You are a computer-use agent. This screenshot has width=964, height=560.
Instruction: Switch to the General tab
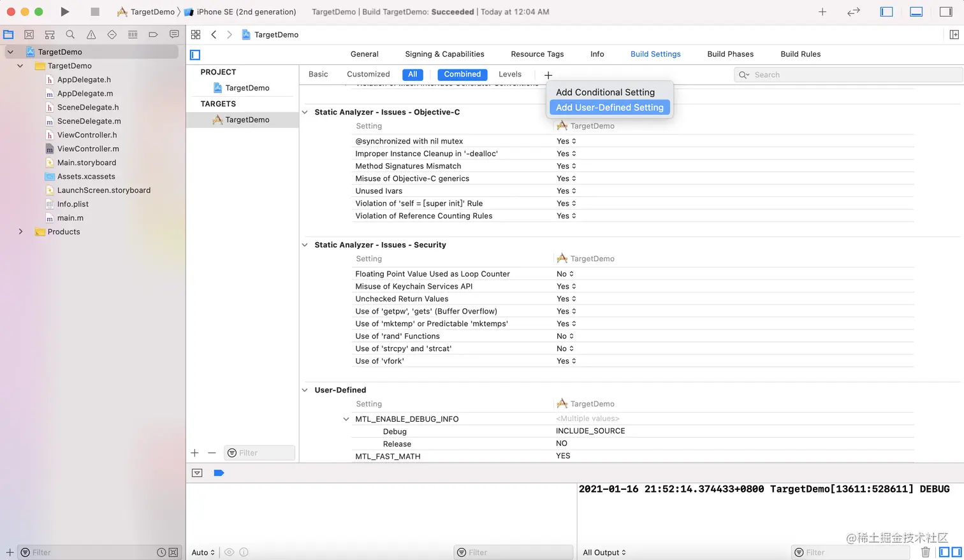click(364, 54)
